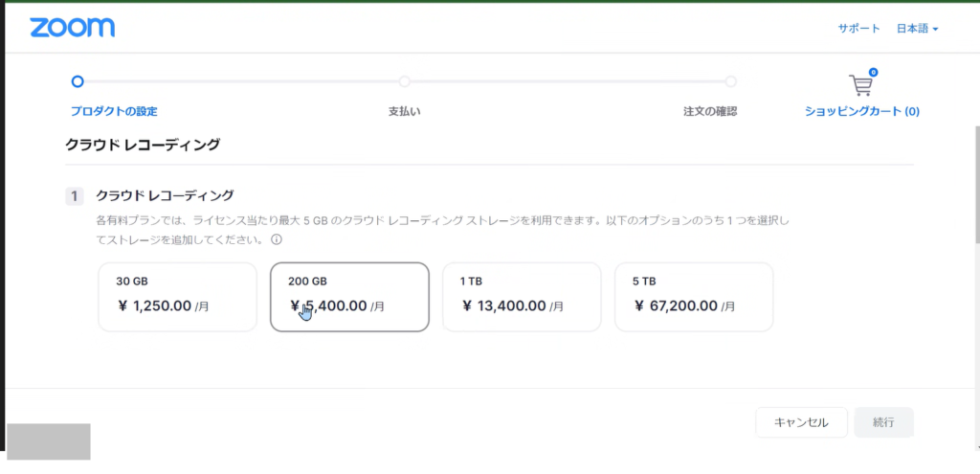The height and width of the screenshot is (474, 980).
Task: Click the step number 1 badge
Action: click(x=75, y=196)
